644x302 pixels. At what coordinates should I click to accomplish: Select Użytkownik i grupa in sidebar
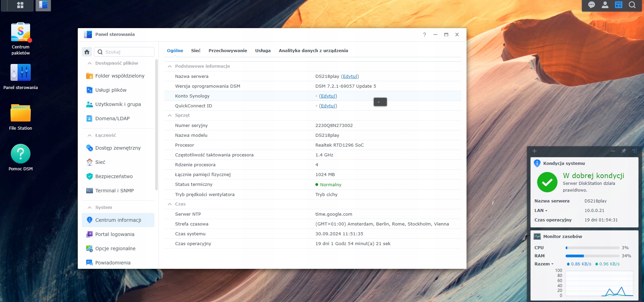point(118,104)
